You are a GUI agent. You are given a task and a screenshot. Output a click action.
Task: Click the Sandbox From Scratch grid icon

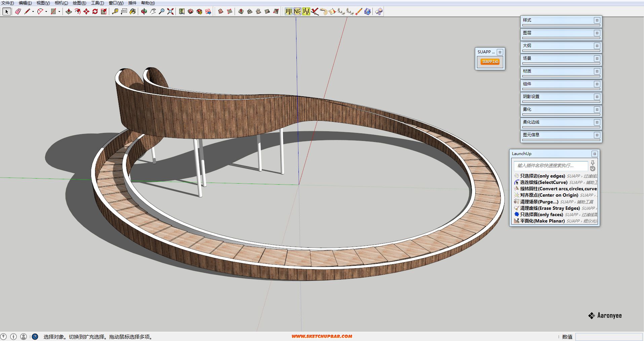230,11
